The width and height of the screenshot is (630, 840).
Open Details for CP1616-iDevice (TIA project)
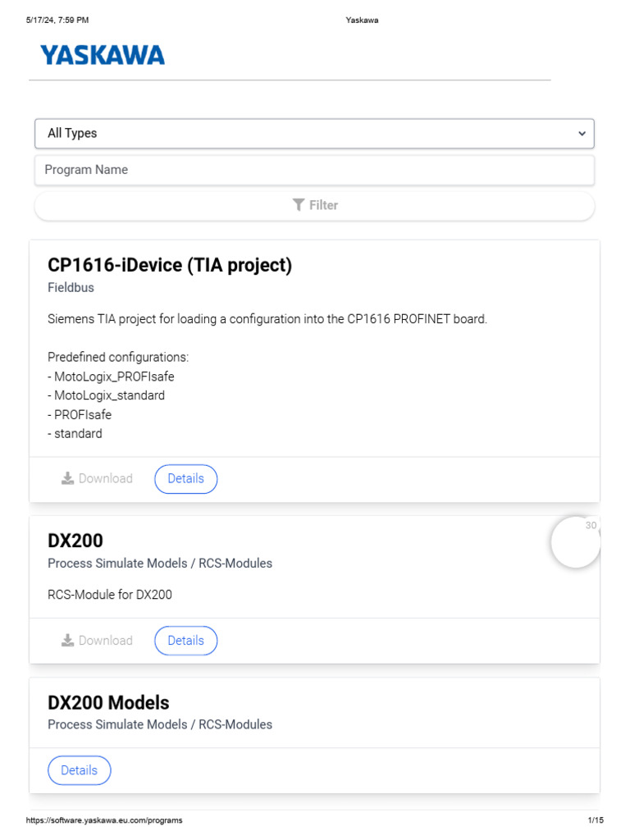[x=185, y=479]
